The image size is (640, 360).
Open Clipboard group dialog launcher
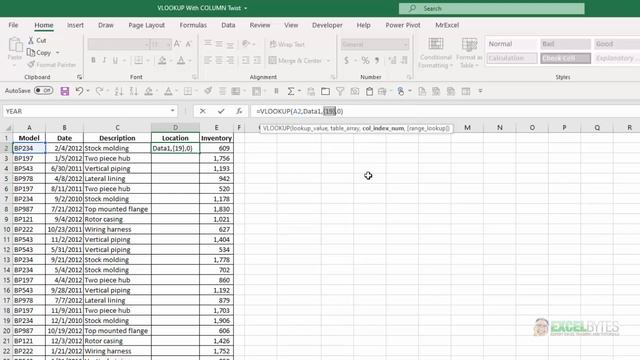pyautogui.click(x=80, y=77)
